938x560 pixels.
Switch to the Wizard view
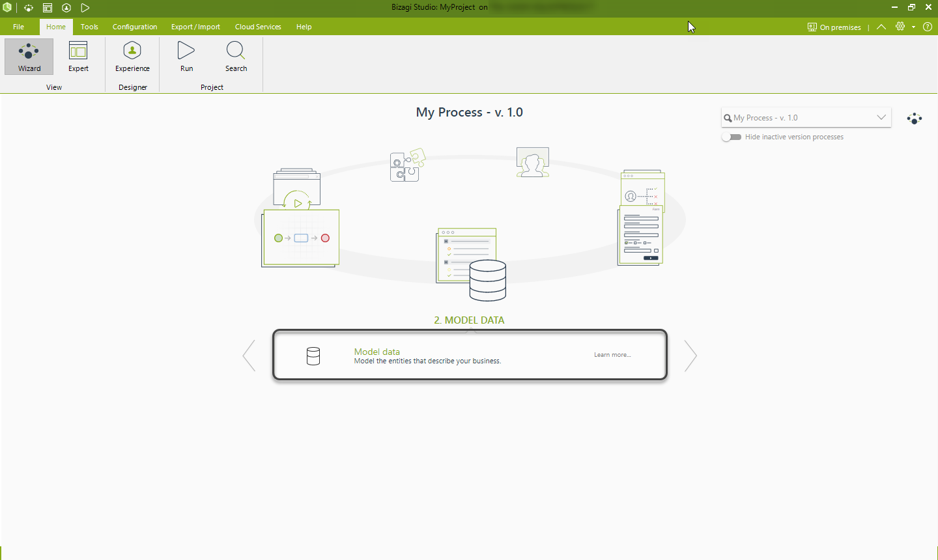coord(29,57)
